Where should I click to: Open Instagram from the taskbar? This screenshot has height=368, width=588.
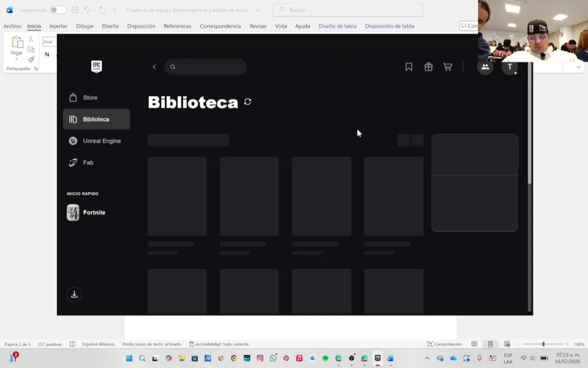pyautogui.click(x=260, y=358)
